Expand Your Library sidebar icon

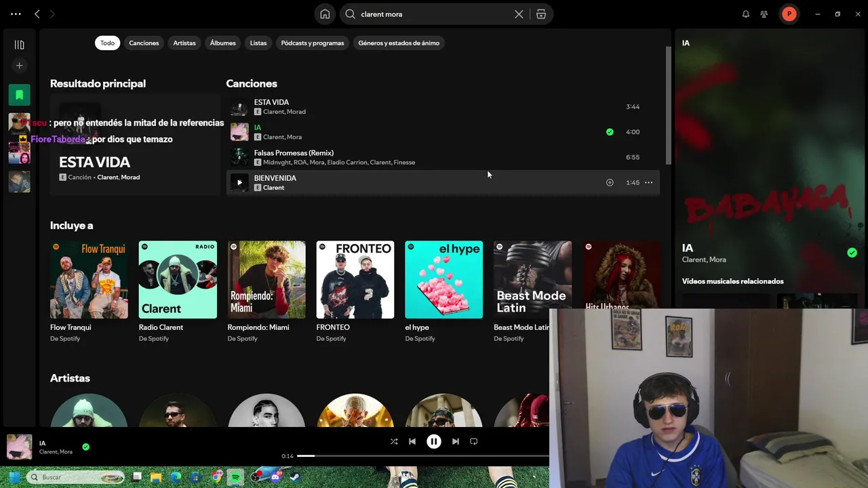19,45
